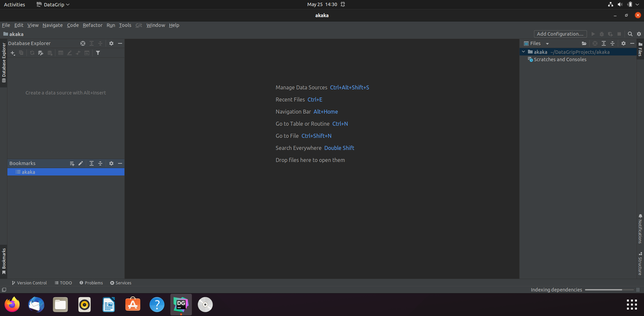Viewport: 644px width, 316px height.
Task: Click Attach Directory folder icon in Files
Action: [584, 43]
